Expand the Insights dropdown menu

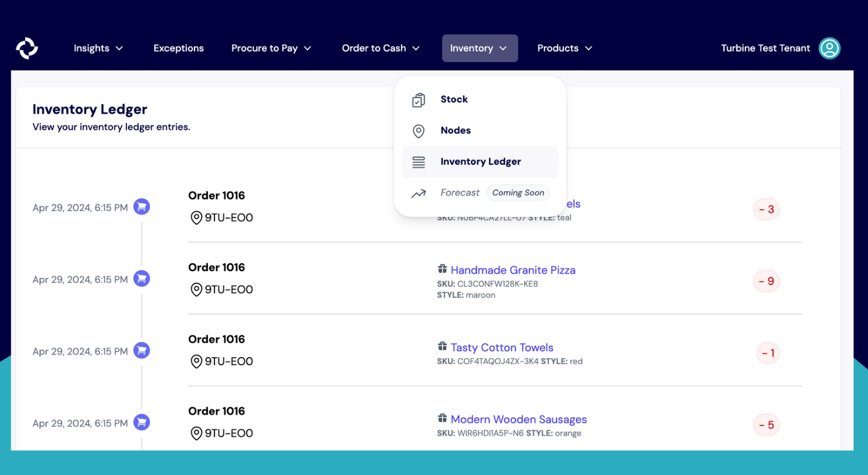click(98, 48)
